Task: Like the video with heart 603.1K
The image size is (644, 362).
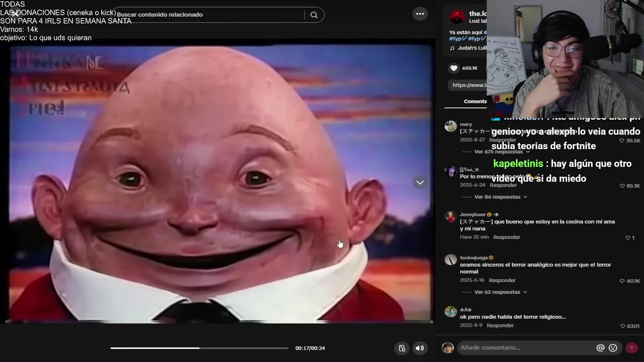Action: 454,68
